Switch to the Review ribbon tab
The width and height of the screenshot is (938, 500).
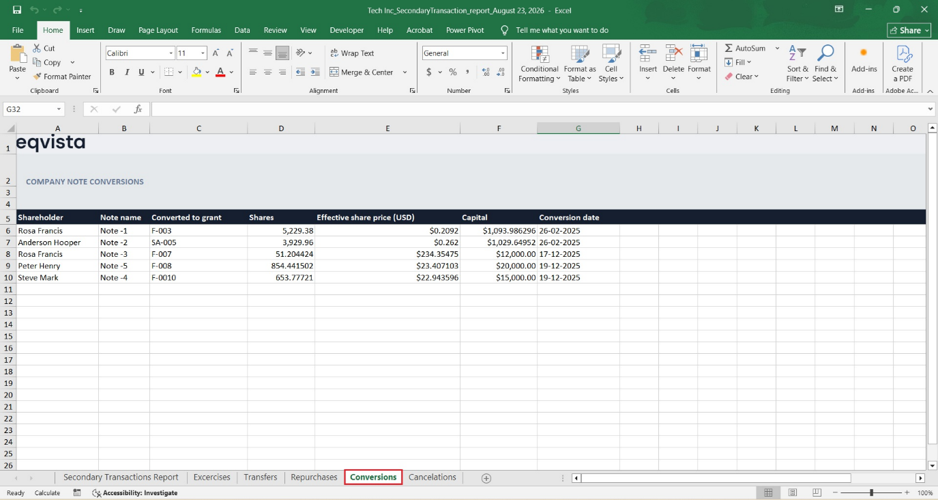[275, 30]
